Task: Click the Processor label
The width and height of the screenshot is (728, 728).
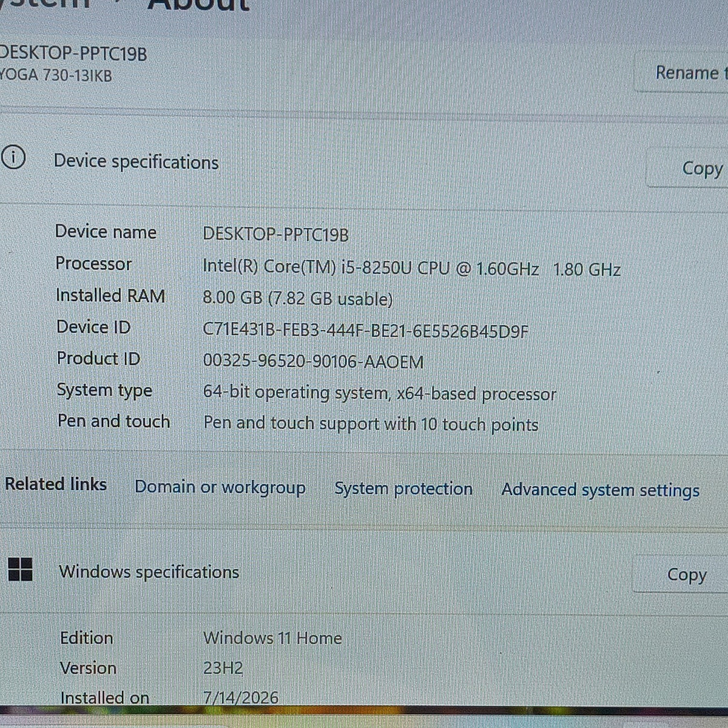Action: (93, 263)
